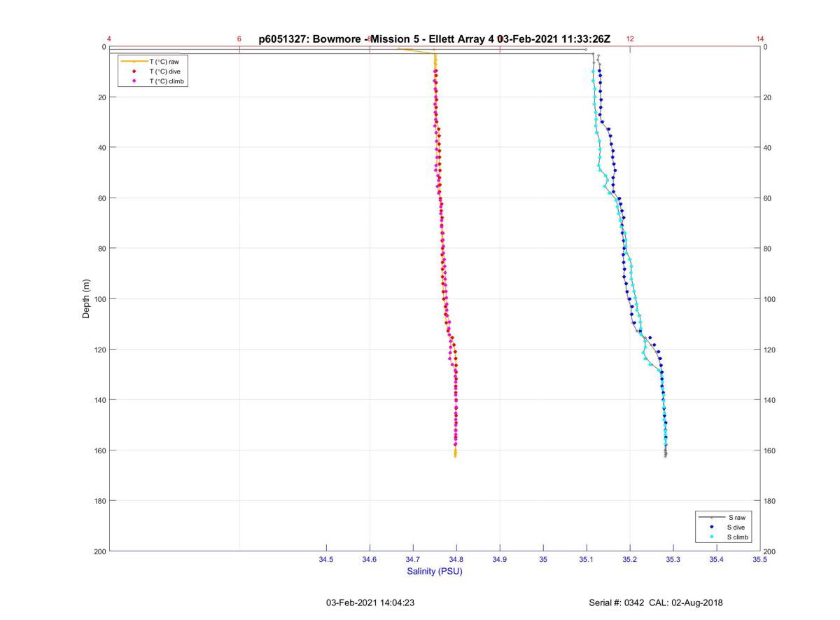Click the 120 tick on the left depth axis

[100, 350]
